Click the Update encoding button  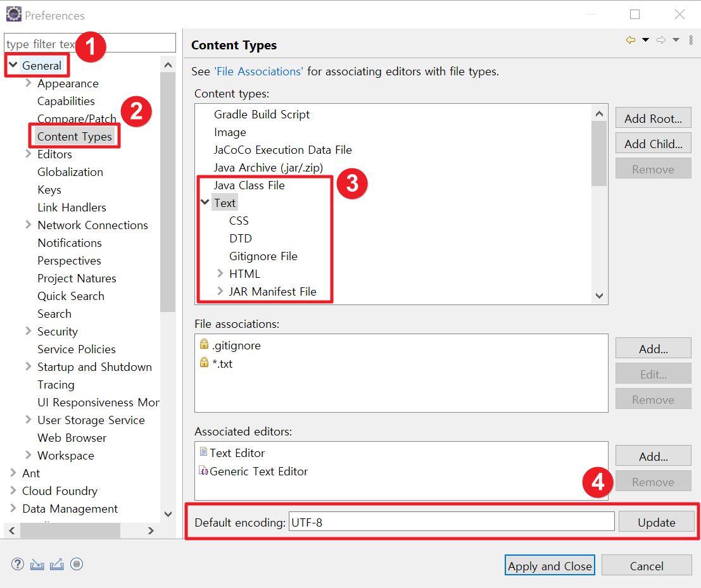(656, 522)
